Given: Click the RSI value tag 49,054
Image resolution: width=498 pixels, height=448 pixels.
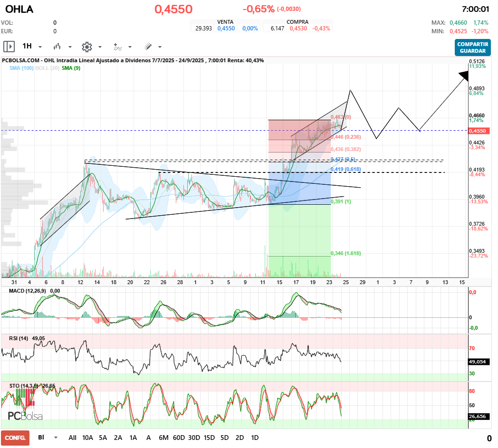Looking at the screenshot, I should tap(479, 362).
